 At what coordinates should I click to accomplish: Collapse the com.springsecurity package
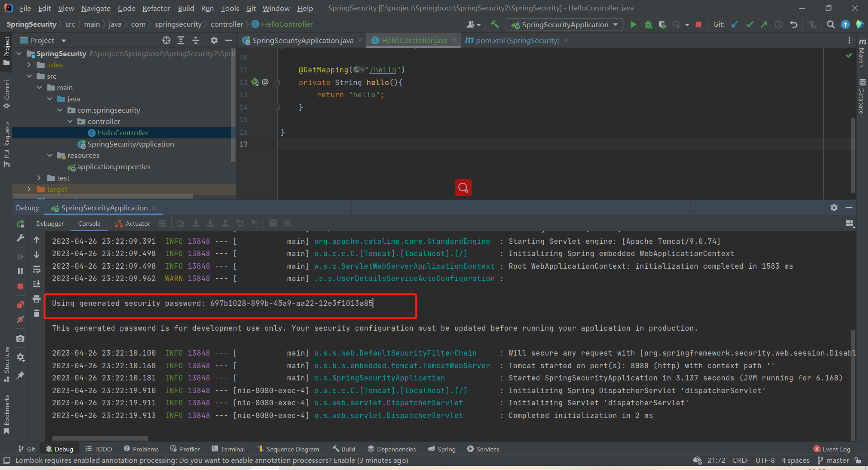60,110
